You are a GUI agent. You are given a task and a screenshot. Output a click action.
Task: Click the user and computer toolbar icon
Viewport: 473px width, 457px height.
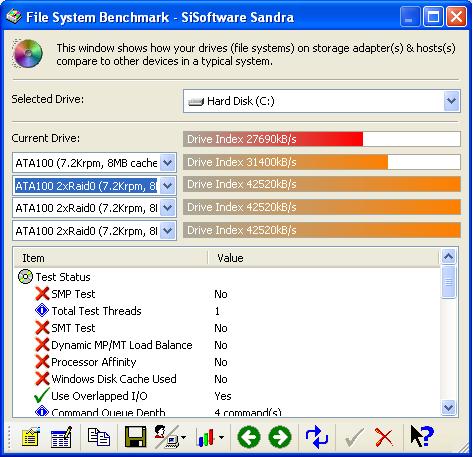167,436
